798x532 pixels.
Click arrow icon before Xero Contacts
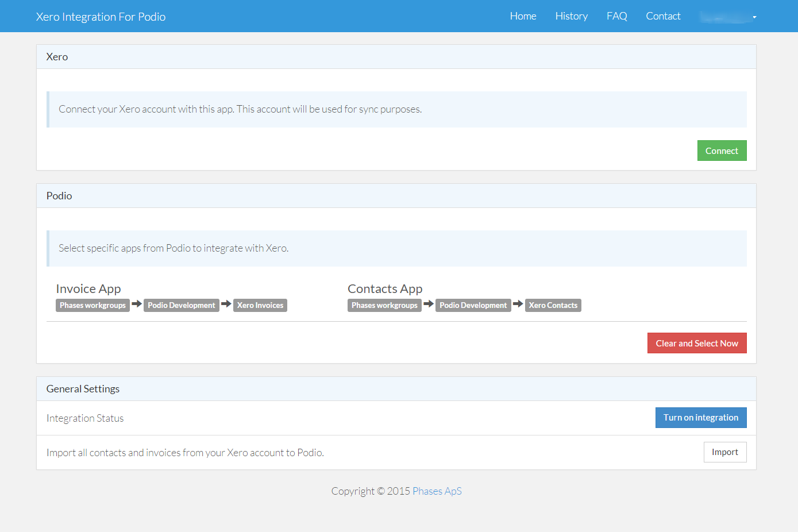[x=518, y=304]
